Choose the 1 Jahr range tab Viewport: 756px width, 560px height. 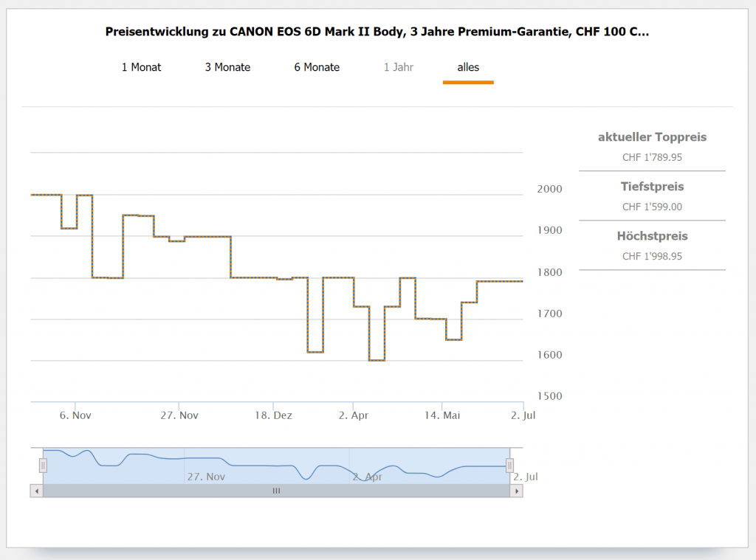click(x=398, y=67)
